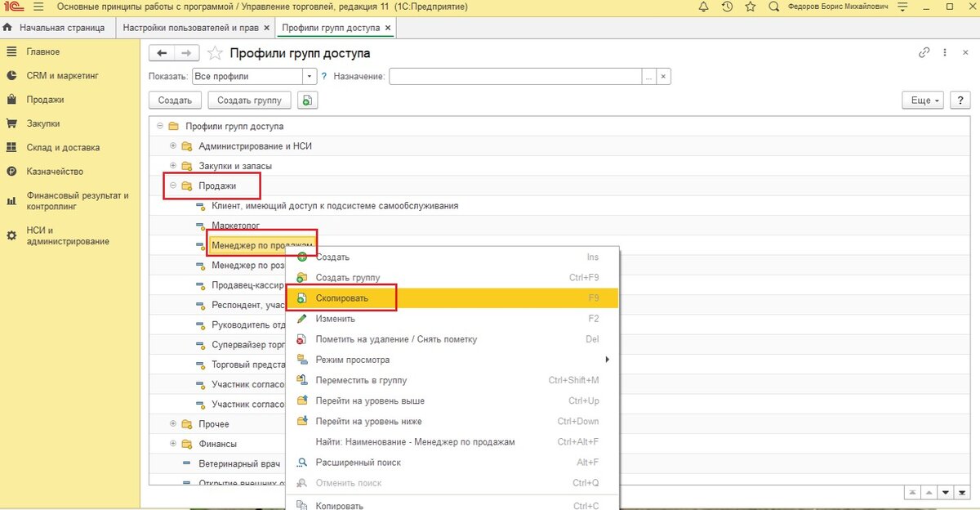Image resolution: width=980 pixels, height=510 pixels.
Task: Choose Создать in the context menu
Action: (x=452, y=257)
